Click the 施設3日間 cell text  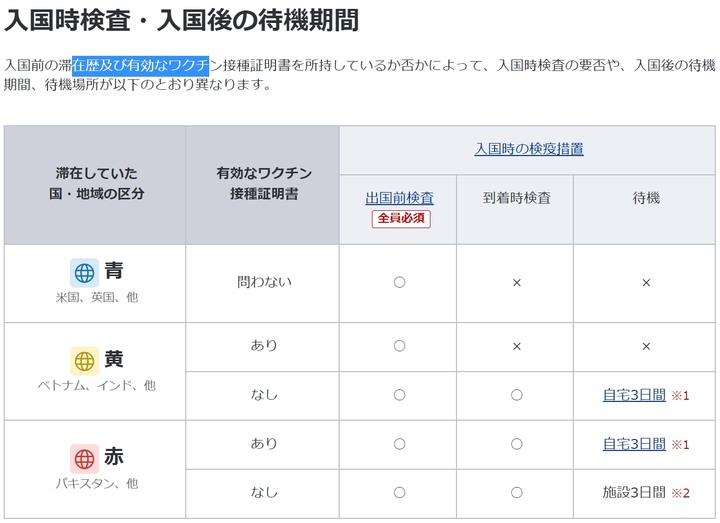pyautogui.click(x=634, y=493)
